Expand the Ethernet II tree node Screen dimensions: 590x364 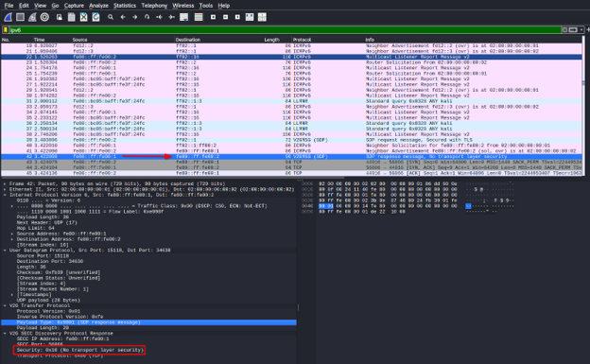pyautogui.click(x=5, y=189)
